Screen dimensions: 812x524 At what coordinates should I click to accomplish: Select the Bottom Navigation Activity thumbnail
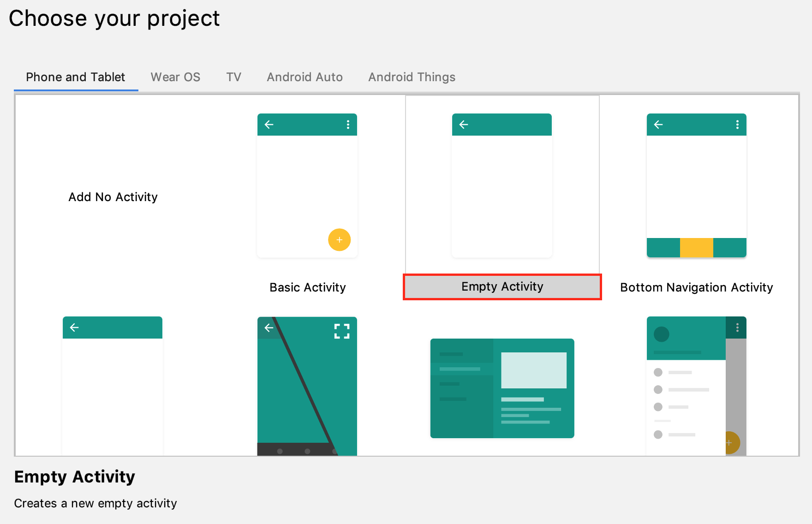(697, 185)
